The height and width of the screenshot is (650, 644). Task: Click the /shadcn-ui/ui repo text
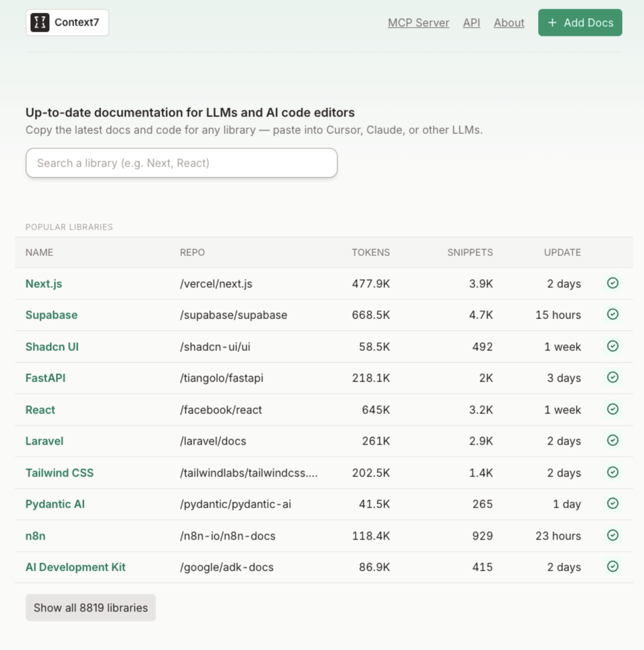215,347
